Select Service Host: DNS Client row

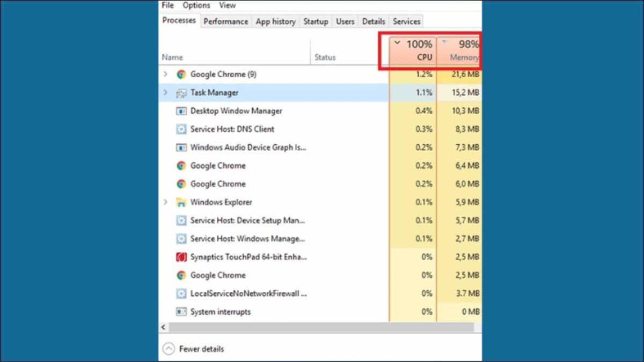coord(320,129)
